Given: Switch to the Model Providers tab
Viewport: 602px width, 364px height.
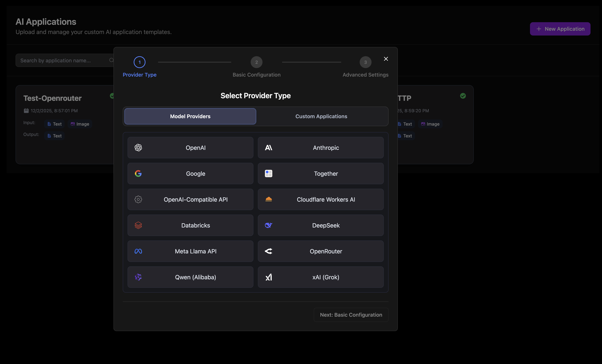Looking at the screenshot, I should pos(190,116).
